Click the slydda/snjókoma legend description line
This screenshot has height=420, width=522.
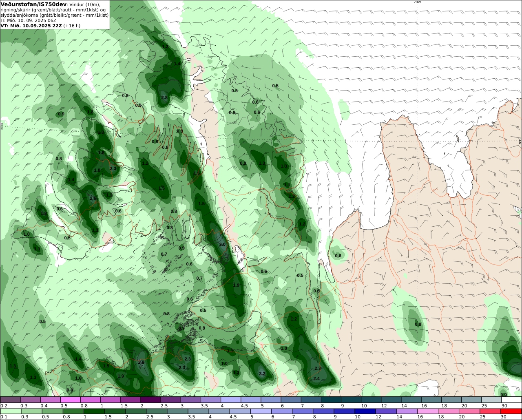point(55,15)
